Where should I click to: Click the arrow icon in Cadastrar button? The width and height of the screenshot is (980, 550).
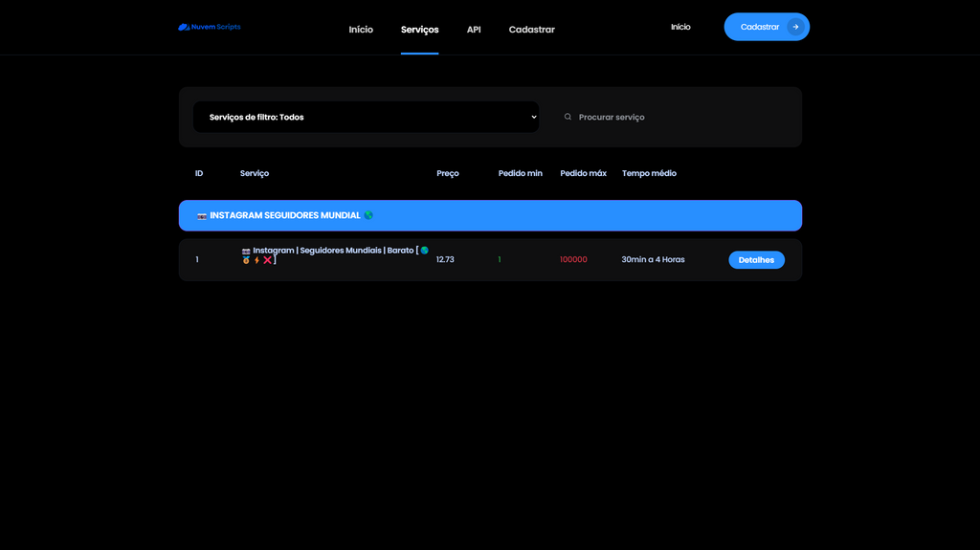[x=795, y=27]
